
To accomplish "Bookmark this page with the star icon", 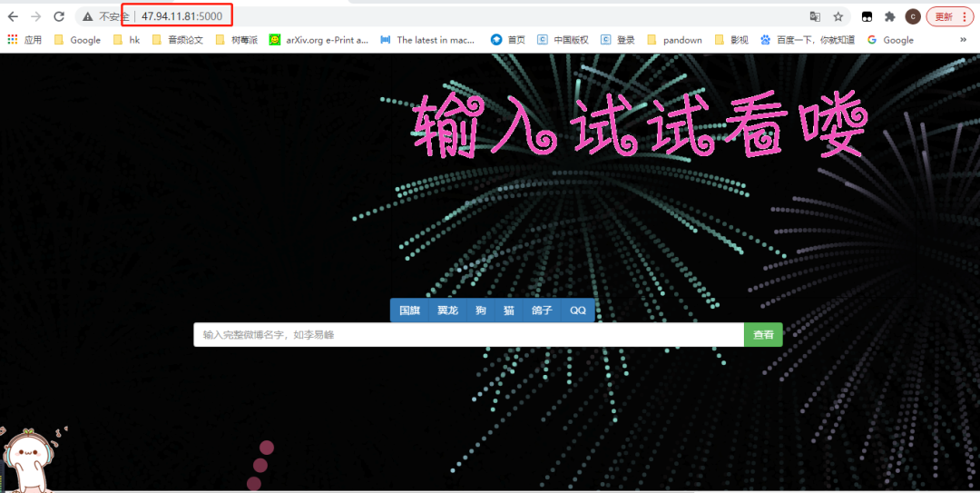I will point(838,17).
